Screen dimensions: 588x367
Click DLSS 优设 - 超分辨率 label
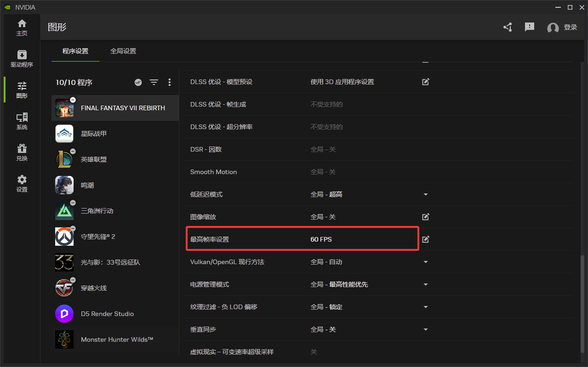point(221,127)
